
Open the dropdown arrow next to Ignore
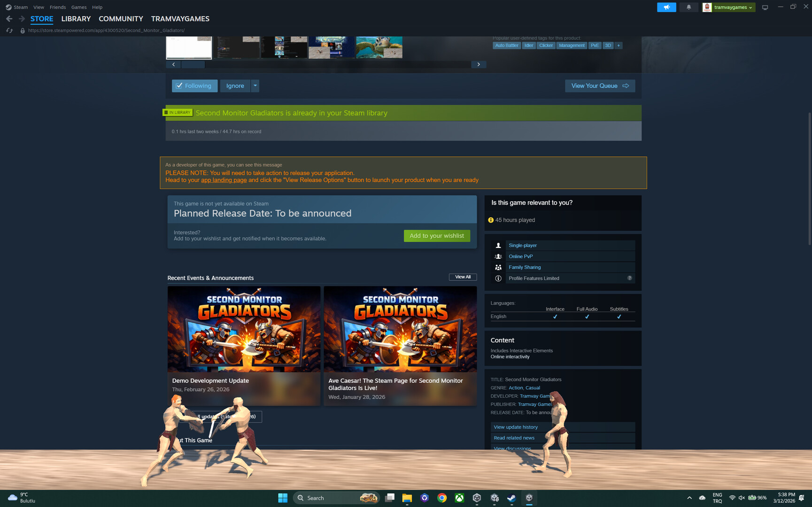coord(255,85)
